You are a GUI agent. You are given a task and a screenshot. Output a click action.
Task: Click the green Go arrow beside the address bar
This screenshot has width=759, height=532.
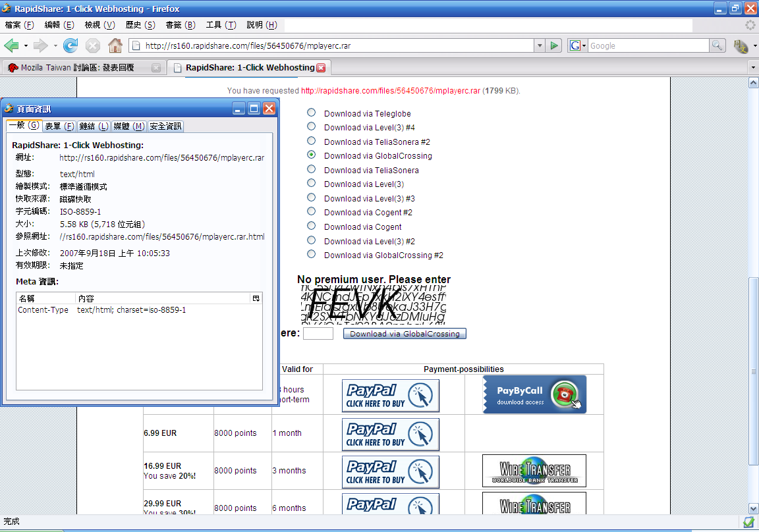tap(553, 46)
